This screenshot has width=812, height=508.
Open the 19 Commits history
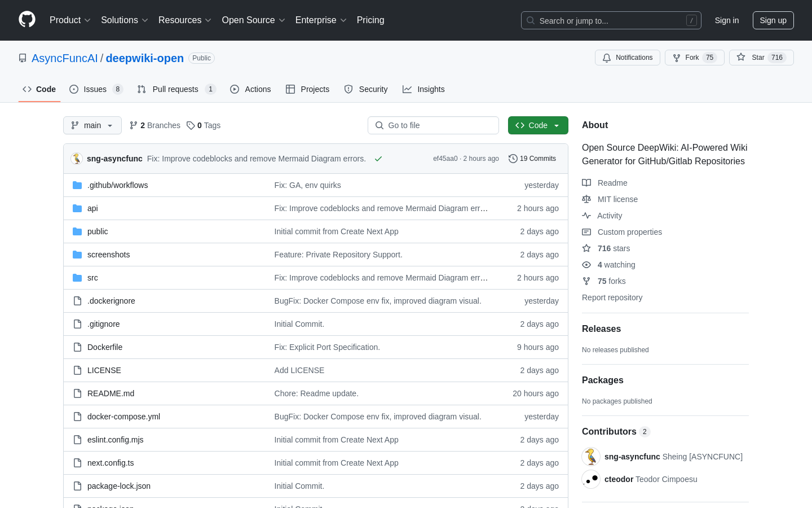532,159
